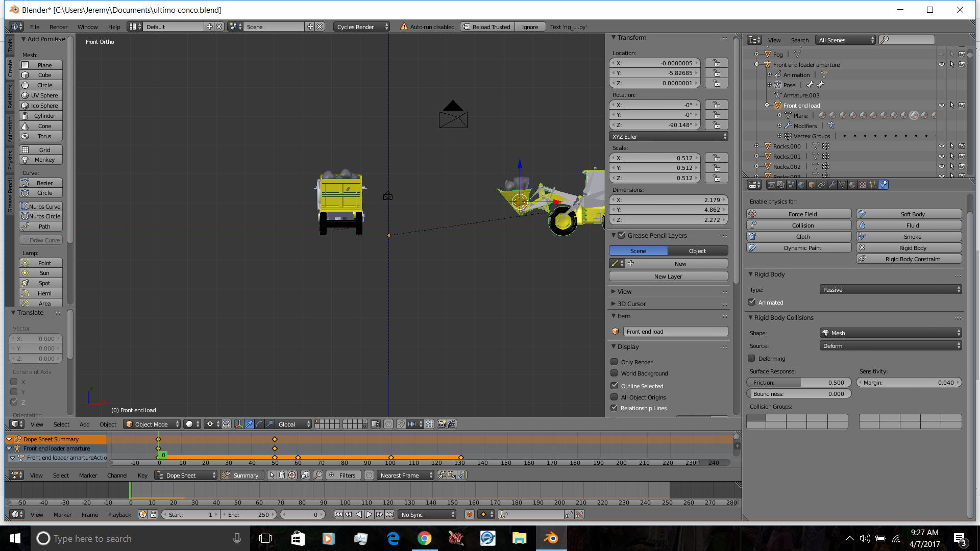This screenshot has height=551, width=980.
Task: Open the collision Shape dropdown showing Mesh
Action: pyautogui.click(x=891, y=333)
